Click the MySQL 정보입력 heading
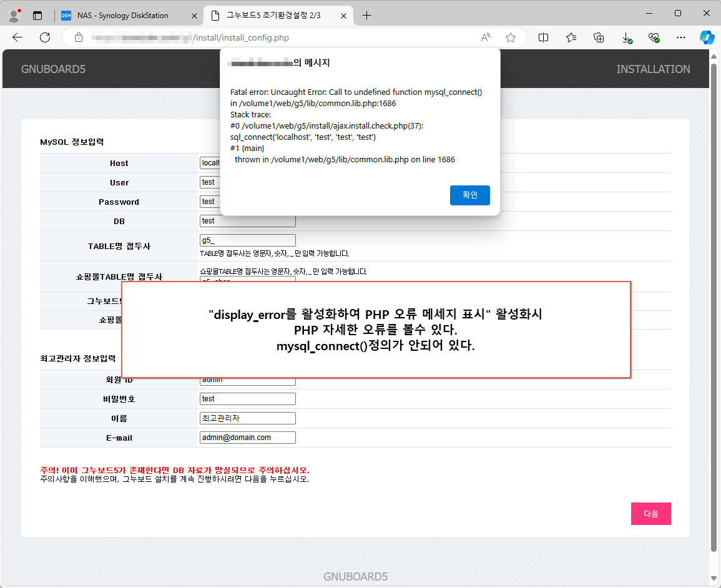This screenshot has width=721, height=588. [72, 142]
